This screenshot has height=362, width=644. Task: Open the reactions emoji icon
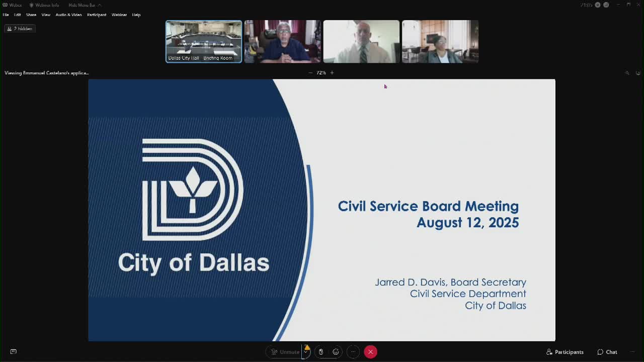point(336,352)
